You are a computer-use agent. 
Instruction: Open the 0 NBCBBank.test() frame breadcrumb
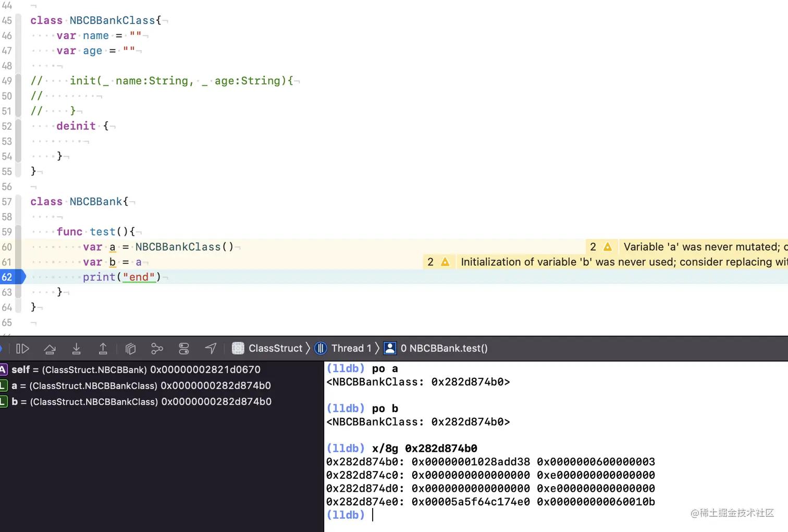436,349
